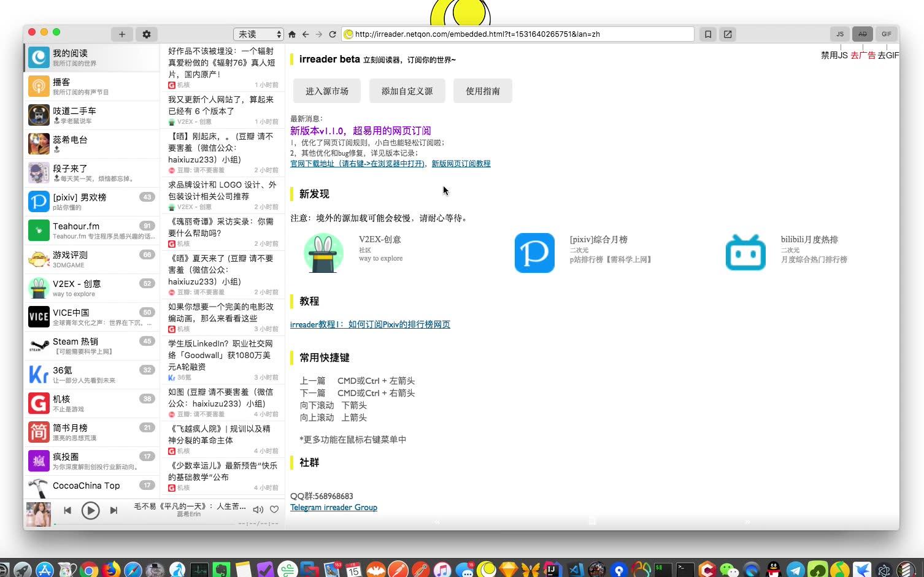Open page in external browser
The width and height of the screenshot is (924, 577).
click(x=728, y=34)
